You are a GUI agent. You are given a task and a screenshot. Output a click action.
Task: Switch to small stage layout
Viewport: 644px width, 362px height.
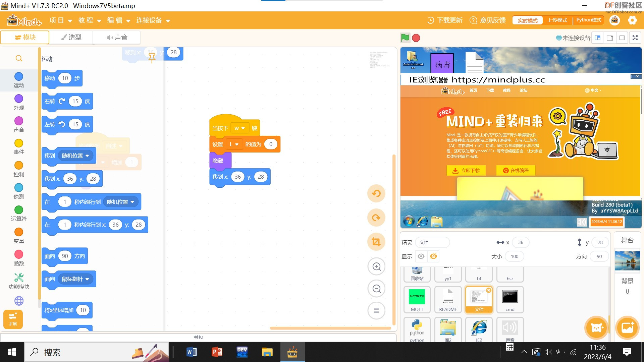click(x=597, y=38)
